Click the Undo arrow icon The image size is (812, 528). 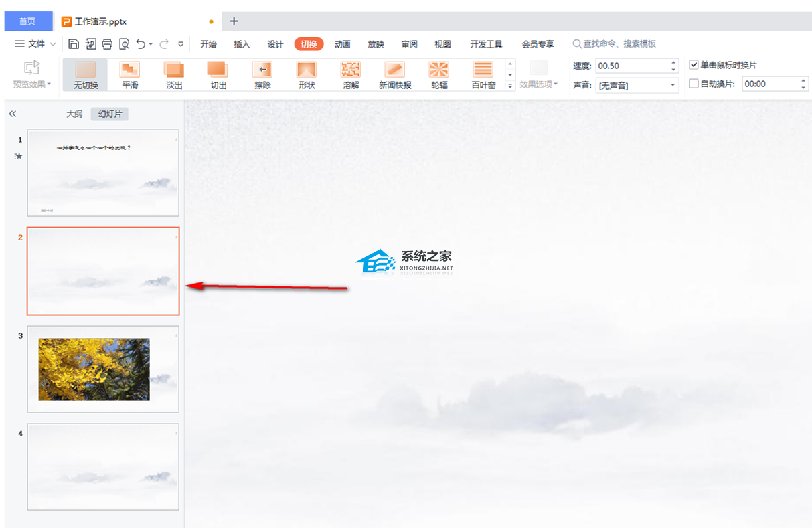pos(141,44)
